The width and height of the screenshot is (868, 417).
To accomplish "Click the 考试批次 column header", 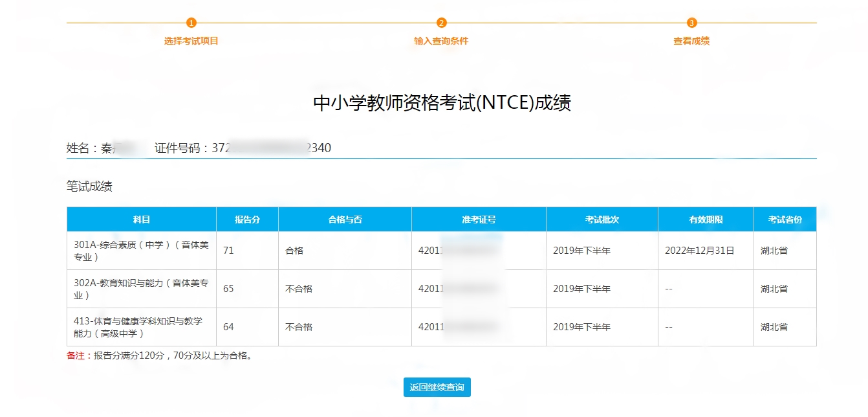I will 602,220.
